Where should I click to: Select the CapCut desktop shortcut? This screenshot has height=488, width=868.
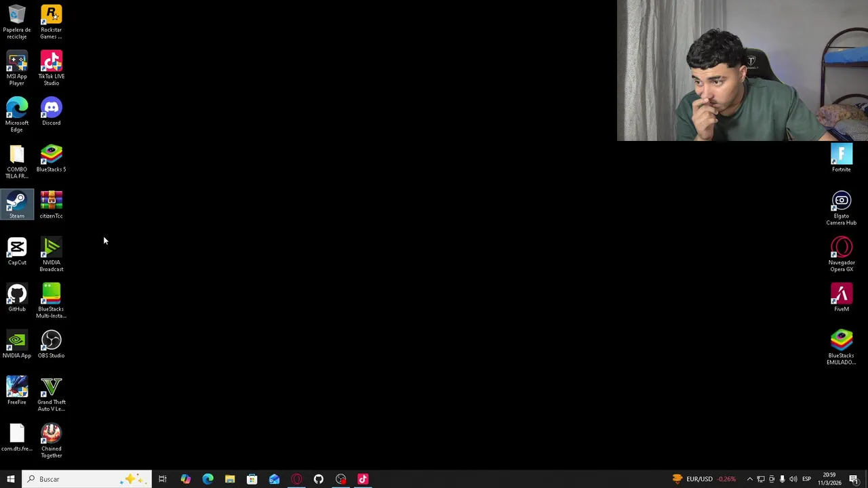[x=17, y=252]
